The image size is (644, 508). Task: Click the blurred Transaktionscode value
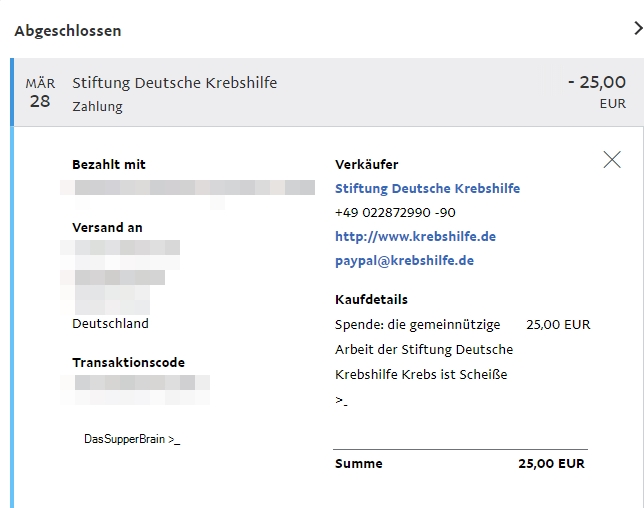tap(135, 389)
